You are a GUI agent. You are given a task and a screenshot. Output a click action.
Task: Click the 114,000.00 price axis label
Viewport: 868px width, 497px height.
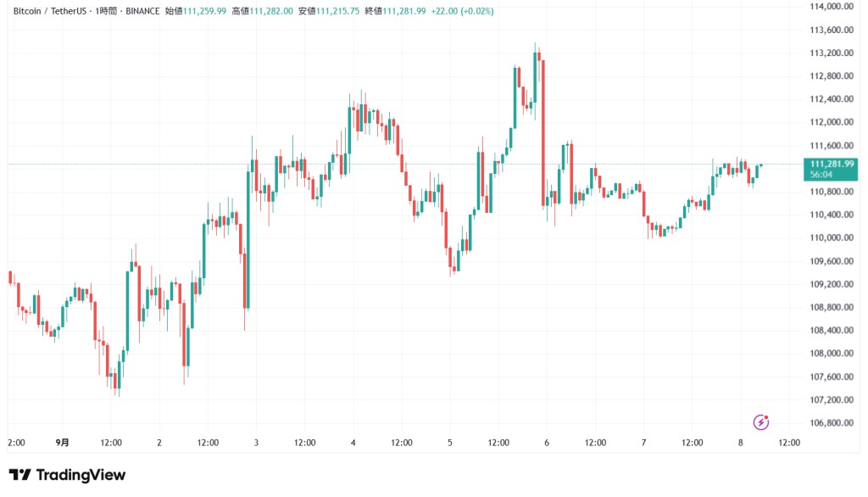click(831, 7)
